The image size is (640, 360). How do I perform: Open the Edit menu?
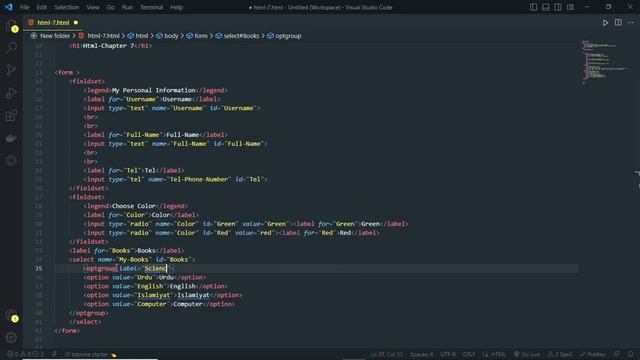click(42, 7)
